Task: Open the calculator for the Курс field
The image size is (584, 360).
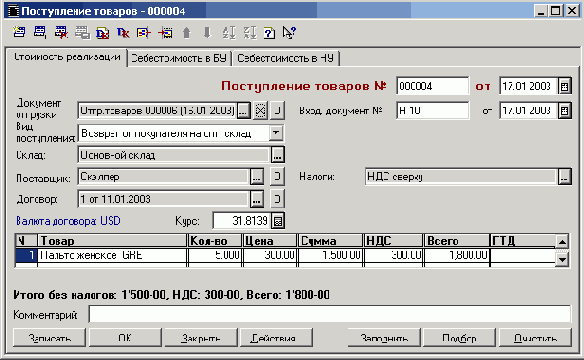Action: coord(278,221)
